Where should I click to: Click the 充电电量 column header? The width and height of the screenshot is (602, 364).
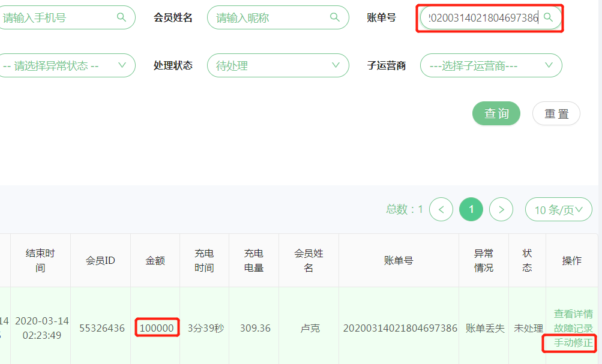tap(254, 261)
